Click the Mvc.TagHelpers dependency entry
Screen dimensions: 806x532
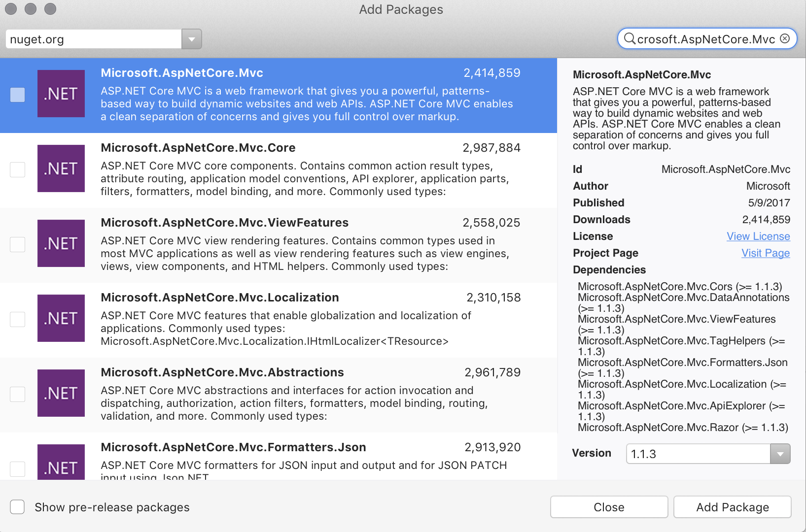tap(681, 346)
